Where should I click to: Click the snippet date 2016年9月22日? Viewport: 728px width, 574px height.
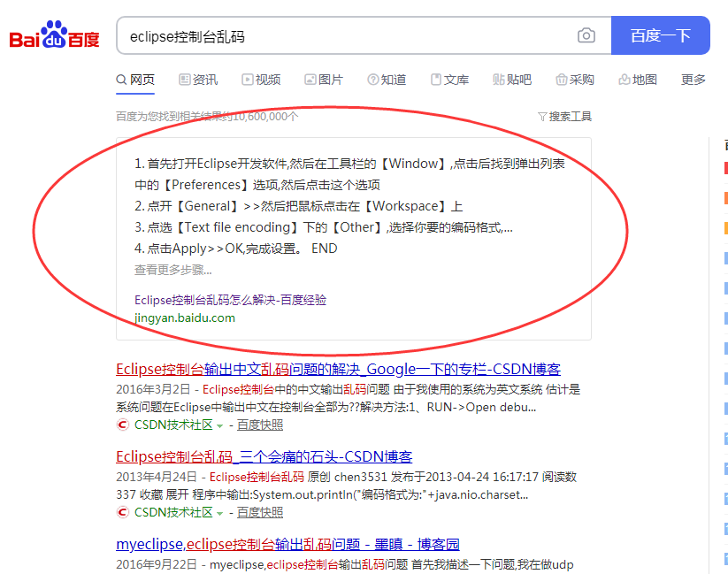coord(157,564)
